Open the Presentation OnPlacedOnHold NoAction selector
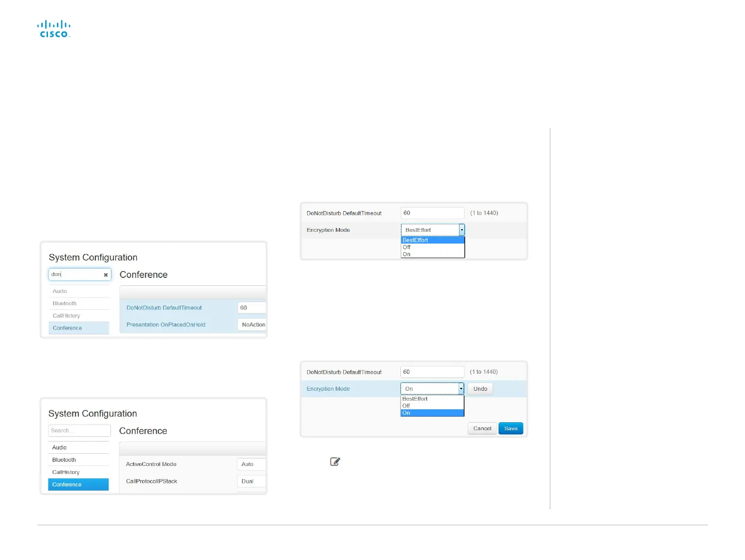The width and height of the screenshot is (745, 560). click(x=252, y=324)
